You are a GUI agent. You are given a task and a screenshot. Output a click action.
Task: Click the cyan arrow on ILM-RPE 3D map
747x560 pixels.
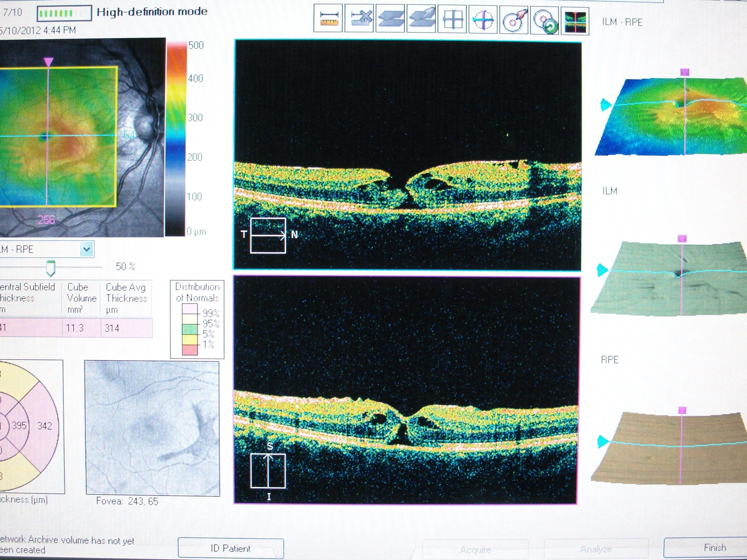tap(606, 105)
